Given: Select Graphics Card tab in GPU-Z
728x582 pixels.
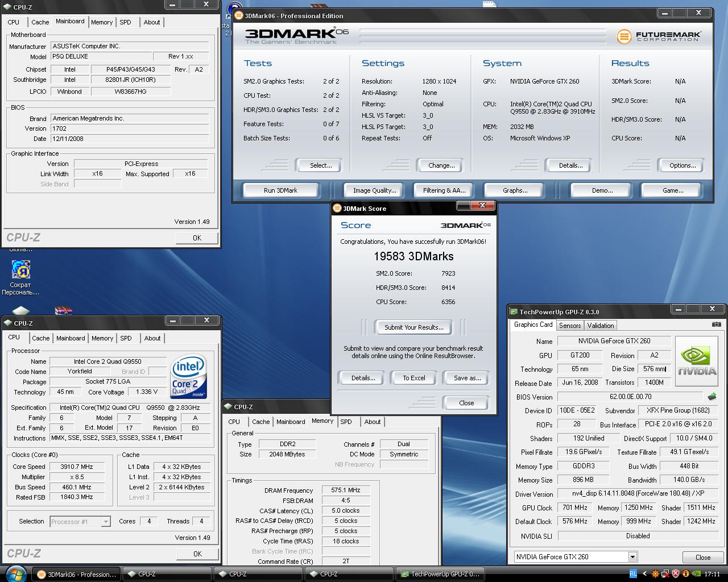Looking at the screenshot, I should (533, 325).
